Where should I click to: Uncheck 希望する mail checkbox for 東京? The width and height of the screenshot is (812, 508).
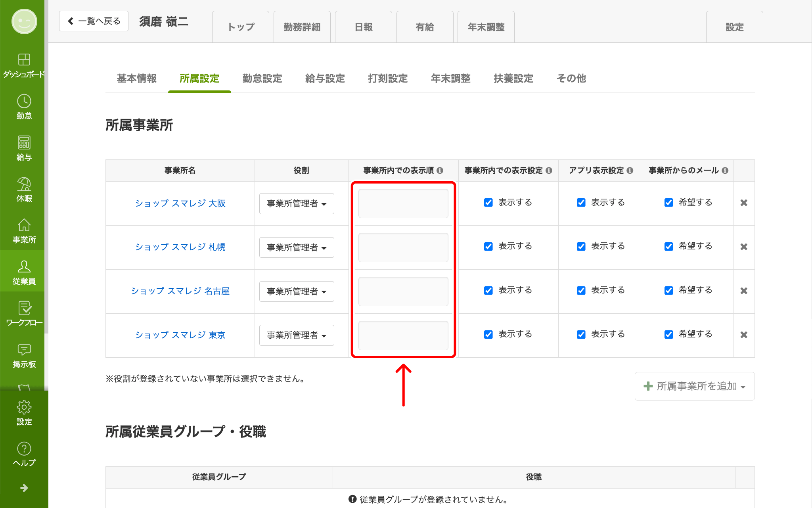(669, 335)
